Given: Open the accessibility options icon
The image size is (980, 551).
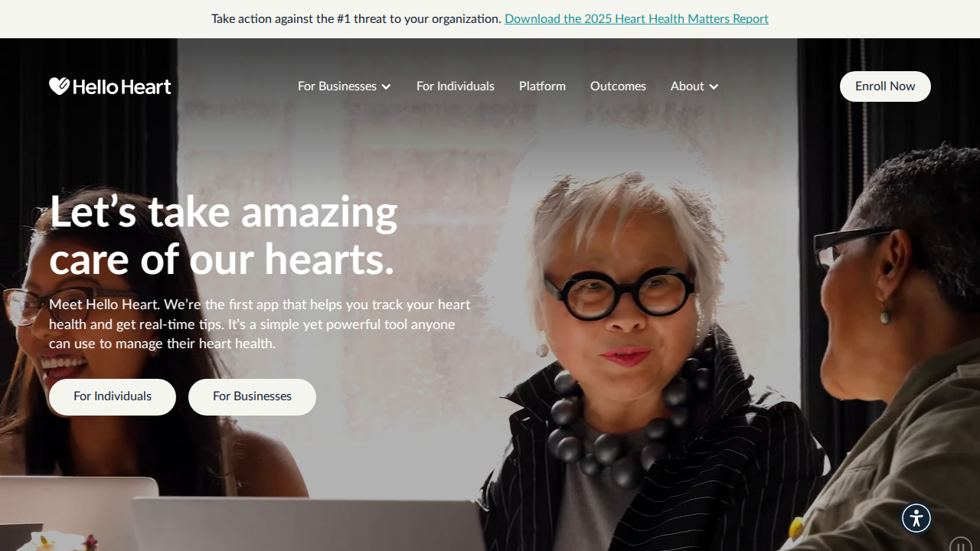Looking at the screenshot, I should [x=916, y=518].
